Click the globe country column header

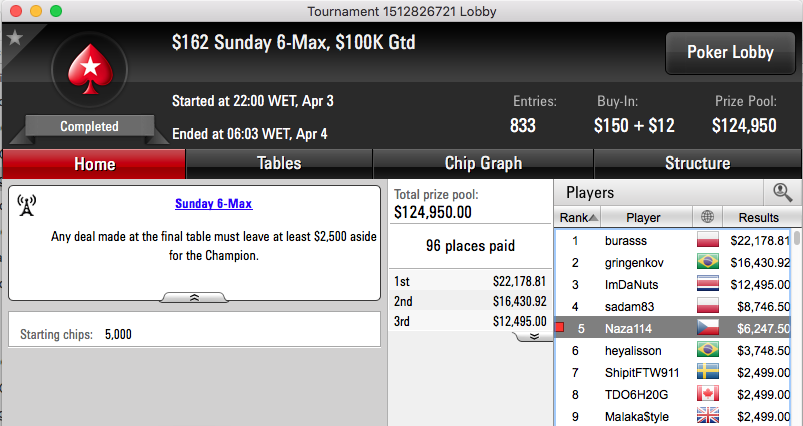click(x=707, y=217)
